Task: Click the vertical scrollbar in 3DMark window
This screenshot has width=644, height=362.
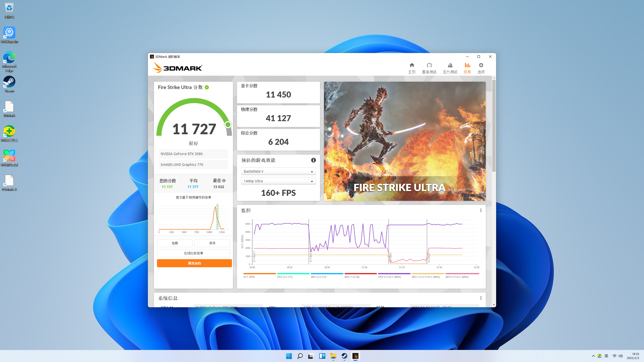Action: (x=494, y=126)
